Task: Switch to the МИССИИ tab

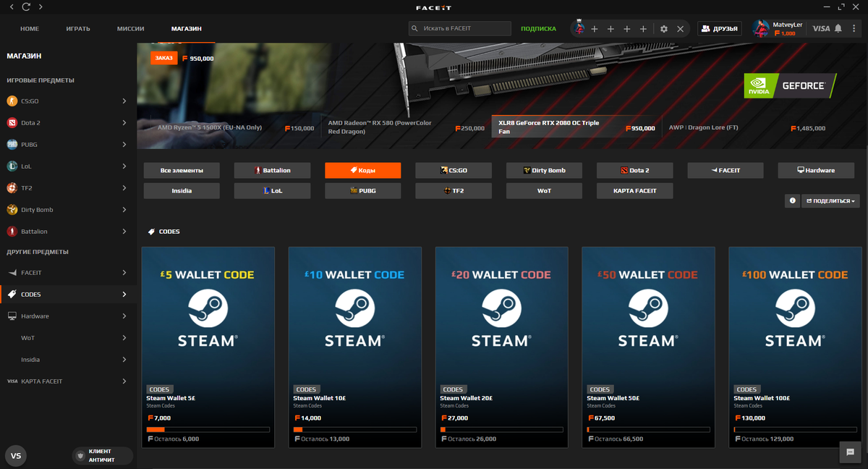Action: pos(130,29)
